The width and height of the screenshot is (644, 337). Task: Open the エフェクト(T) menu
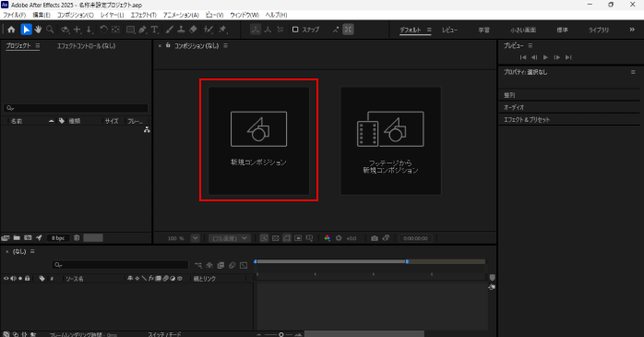pyautogui.click(x=143, y=15)
